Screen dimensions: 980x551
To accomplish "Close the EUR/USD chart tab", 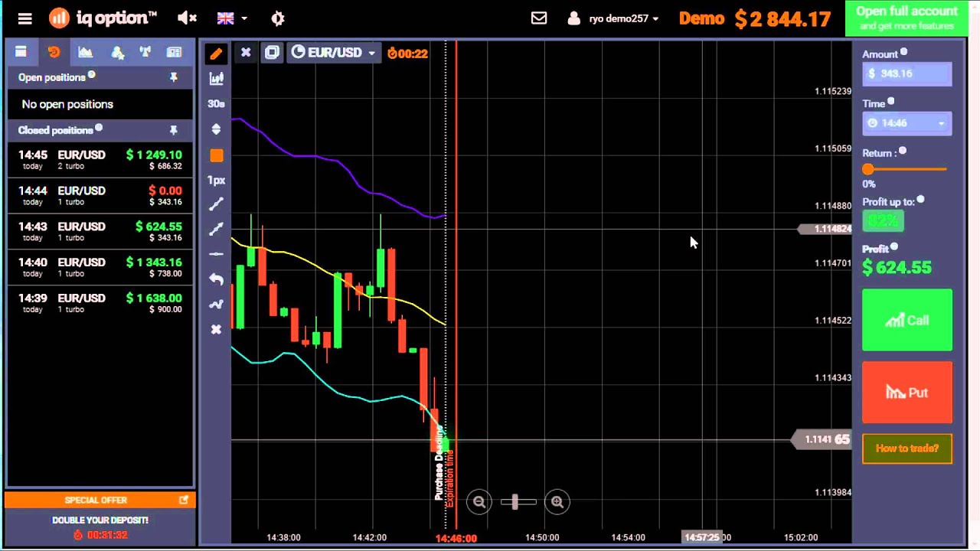I will click(x=246, y=52).
